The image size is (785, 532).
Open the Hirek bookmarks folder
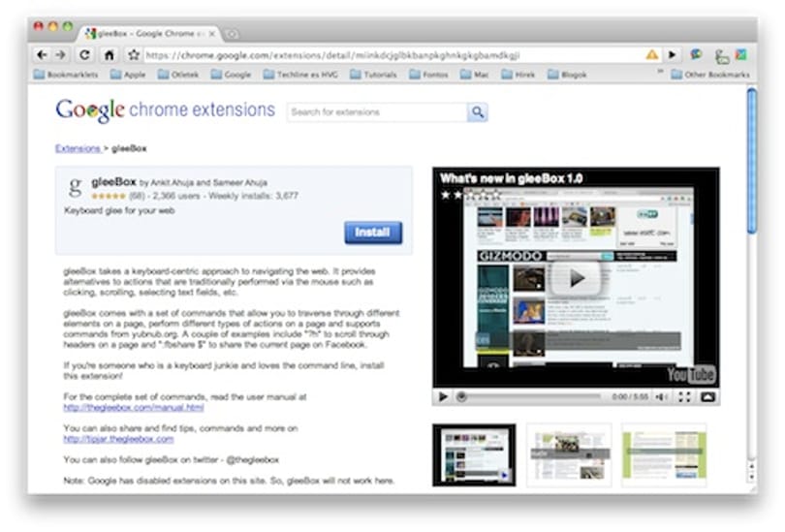coord(518,75)
